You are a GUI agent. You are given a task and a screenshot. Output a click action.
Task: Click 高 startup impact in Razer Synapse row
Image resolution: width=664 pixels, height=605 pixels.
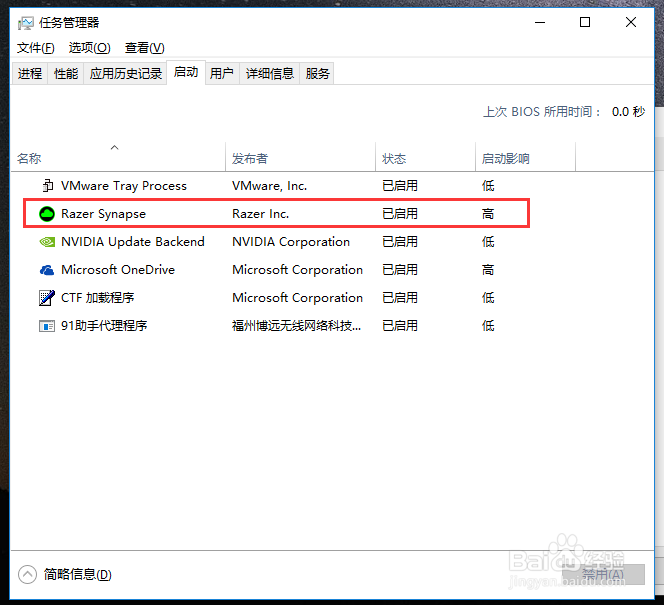point(488,214)
